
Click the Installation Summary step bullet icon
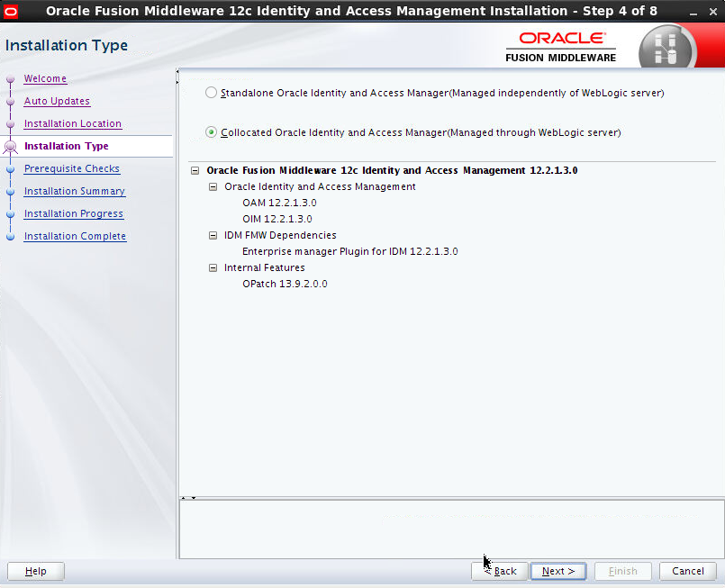[10, 192]
